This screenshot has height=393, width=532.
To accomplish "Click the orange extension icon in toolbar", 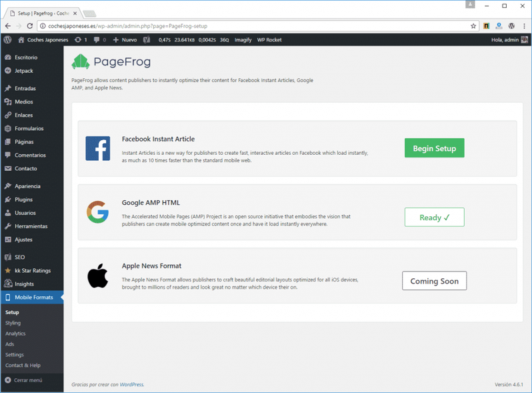I will coord(487,26).
